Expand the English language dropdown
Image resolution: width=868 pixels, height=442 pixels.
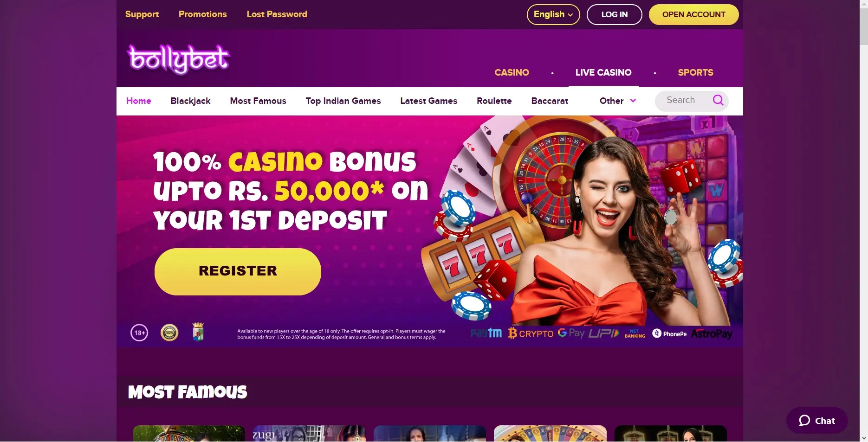point(553,14)
